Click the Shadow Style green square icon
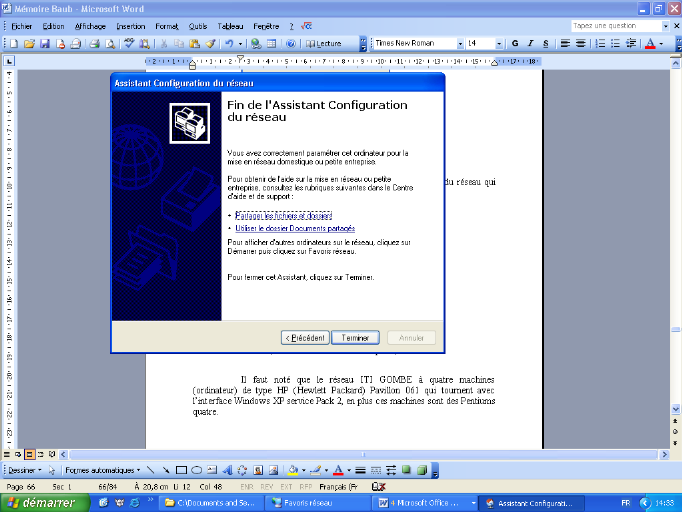 tap(406, 470)
